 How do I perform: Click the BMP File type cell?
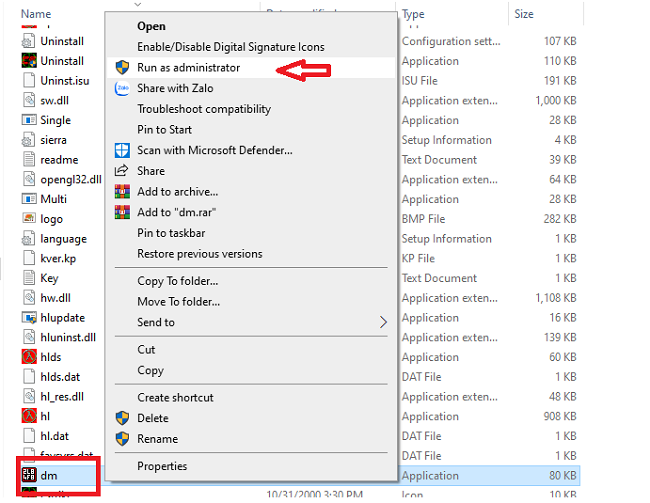point(423,219)
